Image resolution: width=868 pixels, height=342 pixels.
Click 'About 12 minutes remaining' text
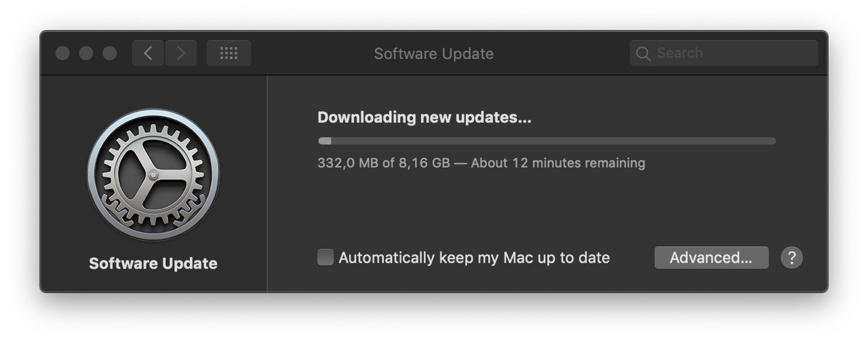tap(558, 163)
